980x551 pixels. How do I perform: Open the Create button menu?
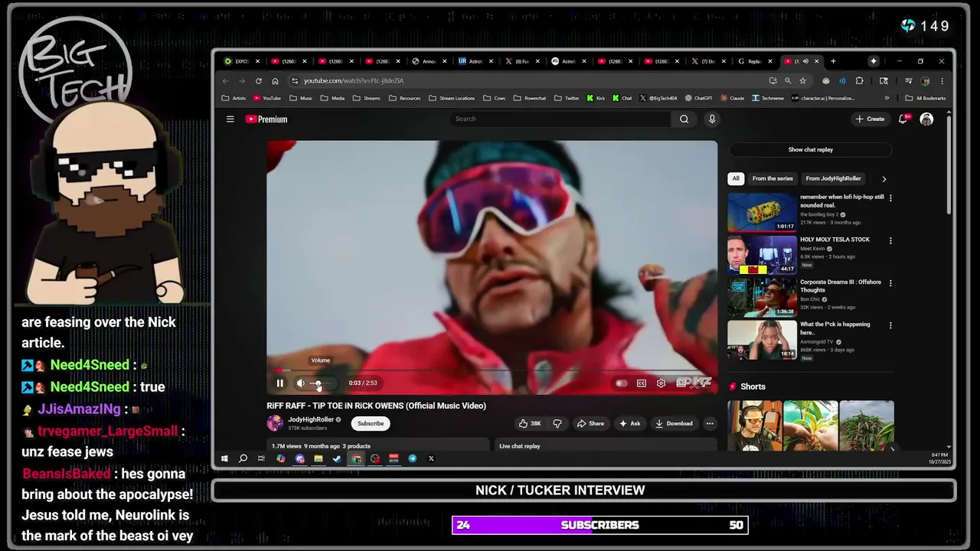(x=871, y=119)
